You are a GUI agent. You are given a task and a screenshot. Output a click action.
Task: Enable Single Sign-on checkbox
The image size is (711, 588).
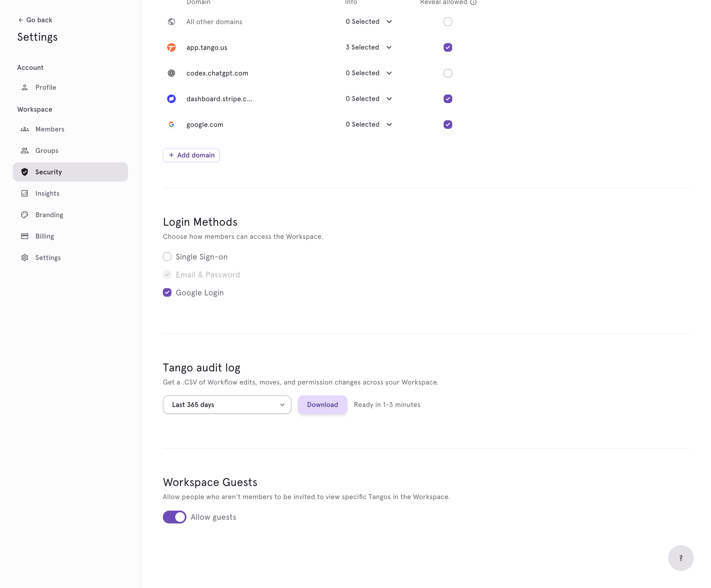(167, 257)
